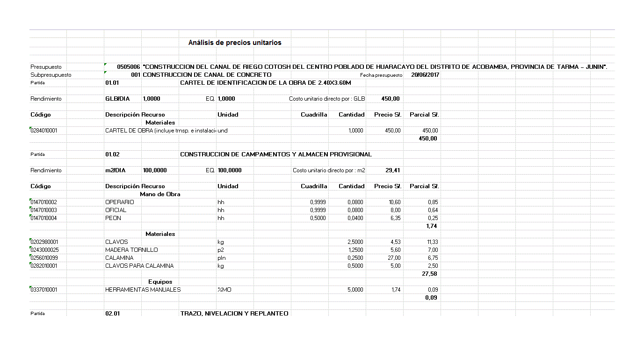Select the 'Análisis de precios unitarios' title cell

pos(235,43)
